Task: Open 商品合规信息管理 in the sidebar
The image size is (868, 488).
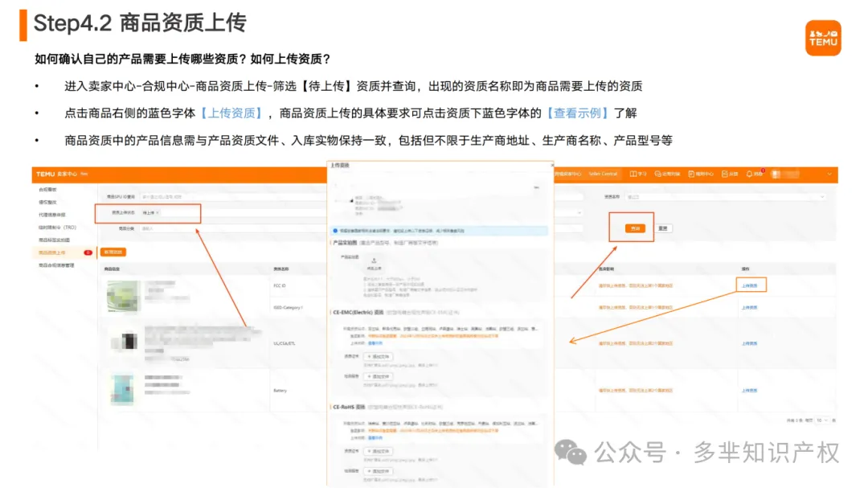Action: [x=56, y=265]
